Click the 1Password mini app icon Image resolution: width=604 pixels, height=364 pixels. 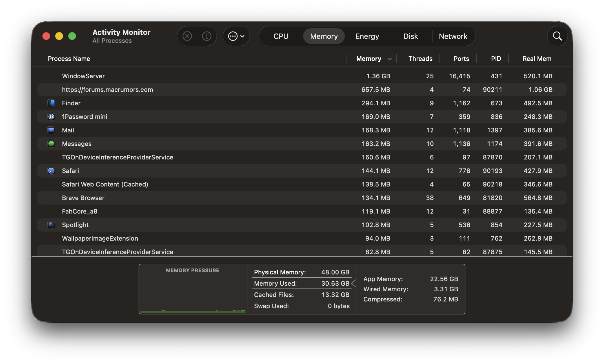[x=51, y=117]
